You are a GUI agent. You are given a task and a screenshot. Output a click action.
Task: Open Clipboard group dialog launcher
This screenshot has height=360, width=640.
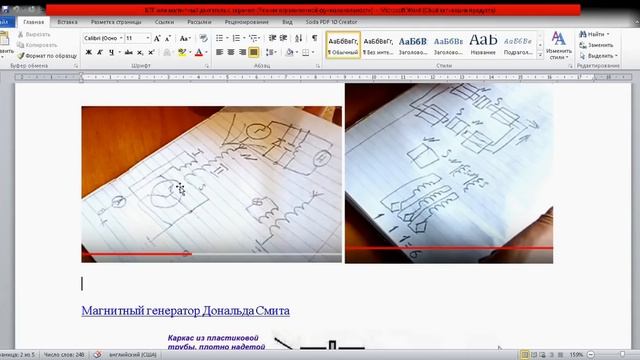[x=76, y=66]
